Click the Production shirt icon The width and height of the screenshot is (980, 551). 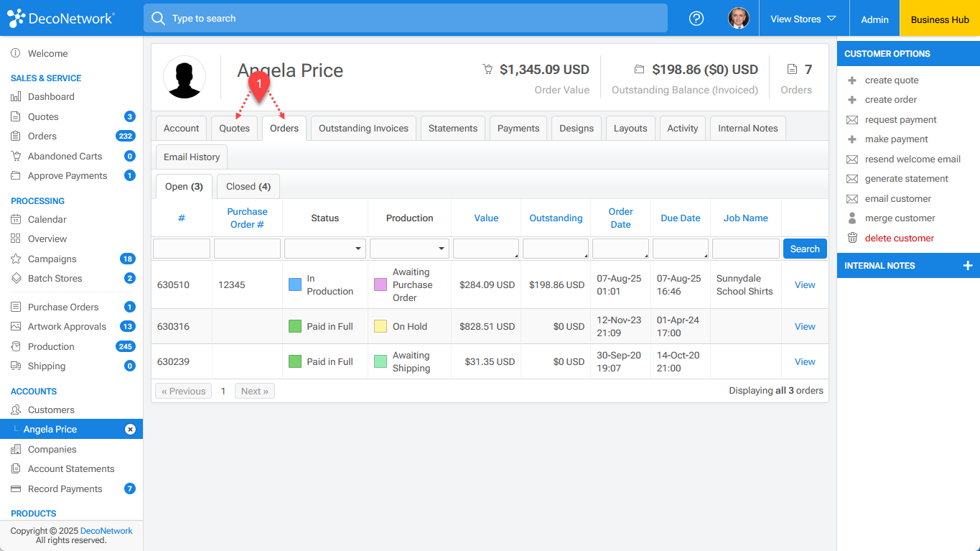tap(16, 346)
